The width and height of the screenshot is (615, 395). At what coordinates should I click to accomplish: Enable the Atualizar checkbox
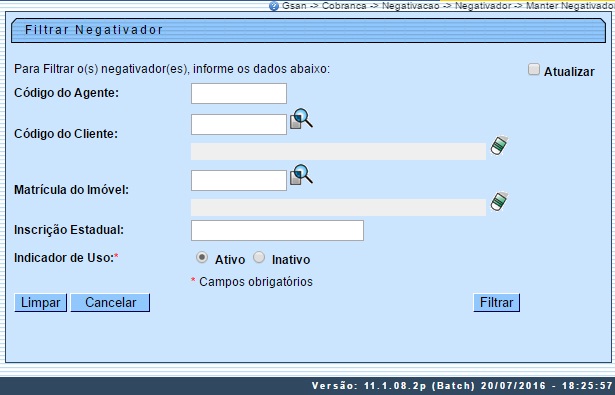coord(533,69)
